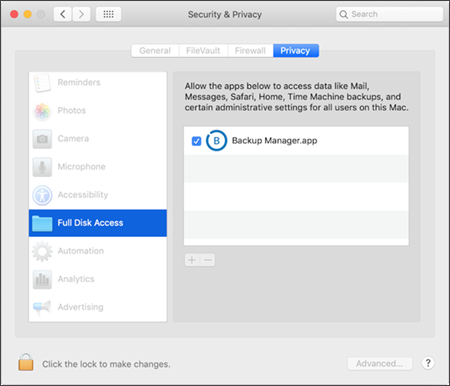Viewport: 450px width, 386px height.
Task: Select the Accessibility icon
Action: (x=42, y=195)
